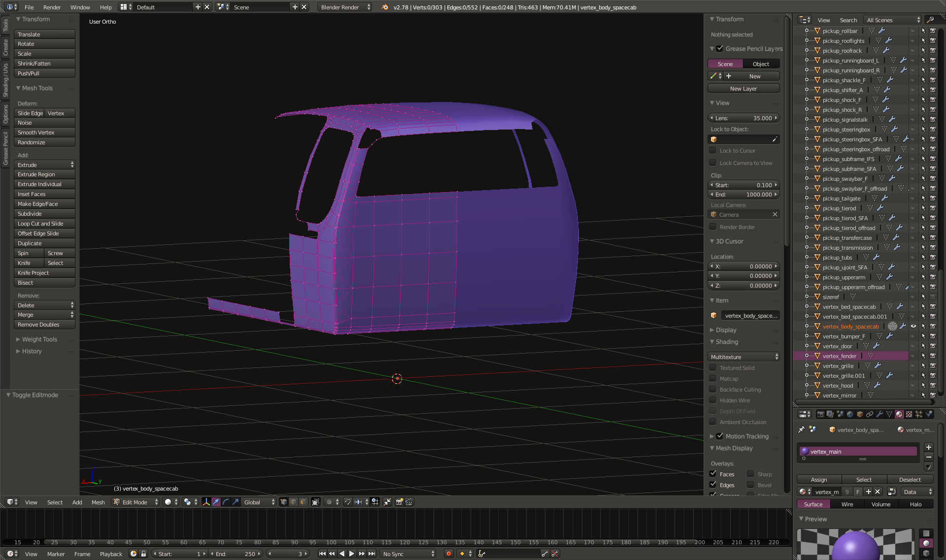Switch to Face select mode icon
This screenshot has width=946, height=560.
click(x=303, y=502)
